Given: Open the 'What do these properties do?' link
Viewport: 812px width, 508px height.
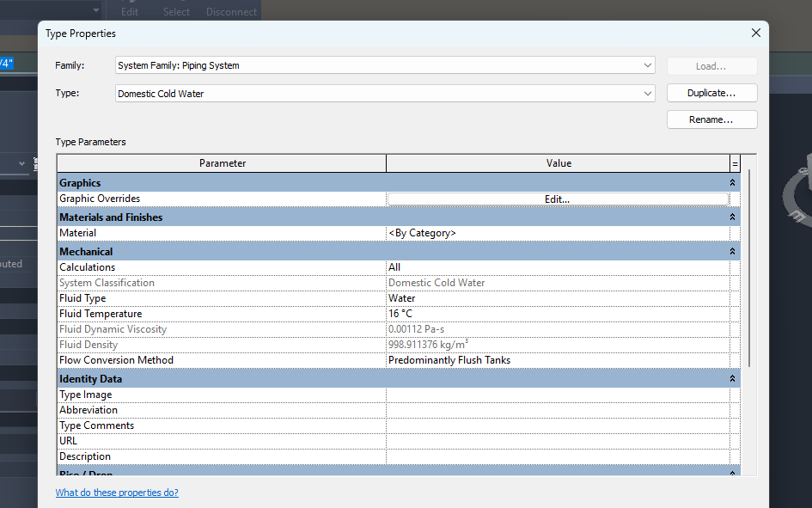Looking at the screenshot, I should (117, 492).
